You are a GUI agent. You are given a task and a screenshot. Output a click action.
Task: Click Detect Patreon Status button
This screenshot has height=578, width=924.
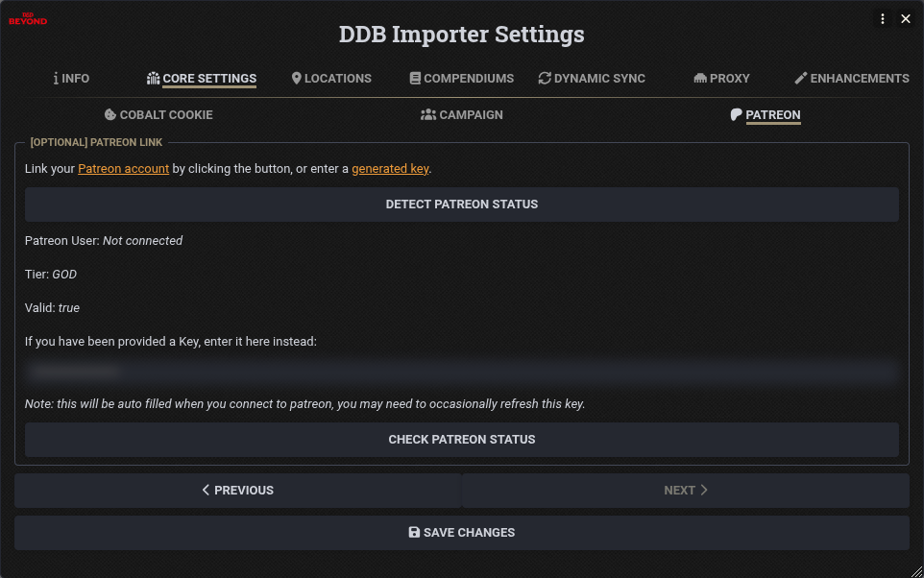[x=461, y=205]
